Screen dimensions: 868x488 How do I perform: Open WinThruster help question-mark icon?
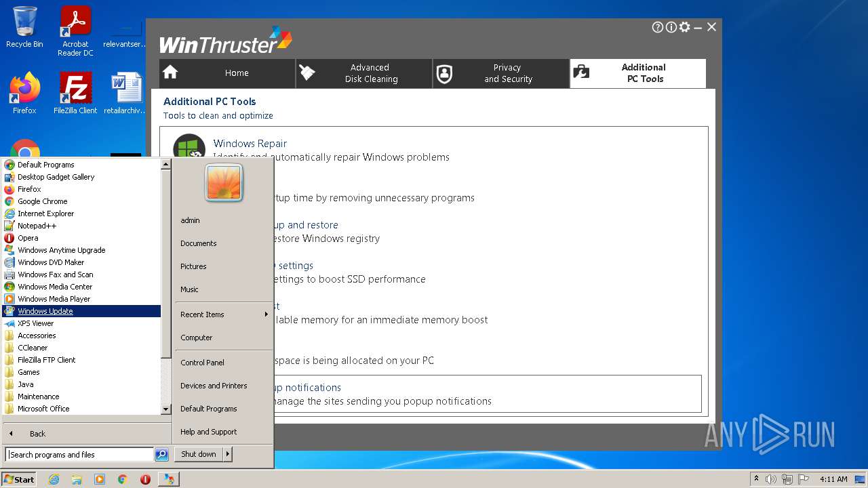[x=658, y=27]
